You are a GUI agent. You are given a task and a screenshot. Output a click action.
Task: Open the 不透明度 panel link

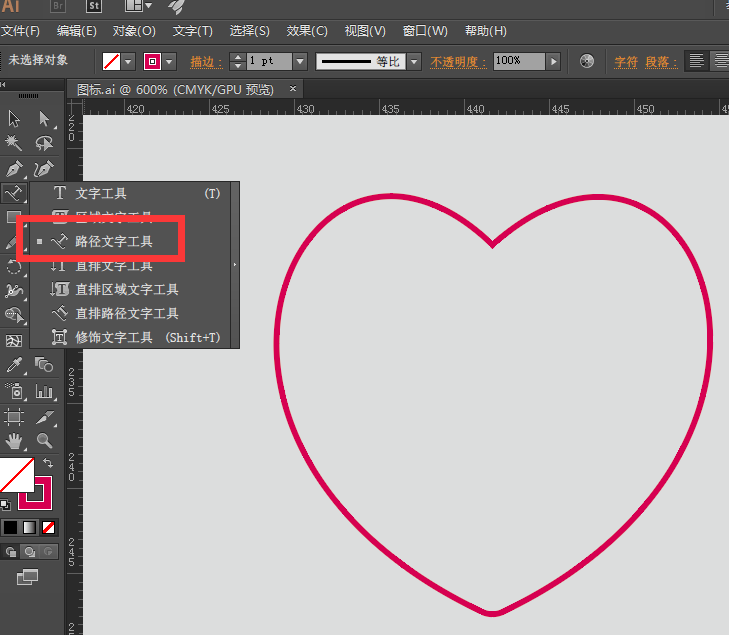[458, 62]
